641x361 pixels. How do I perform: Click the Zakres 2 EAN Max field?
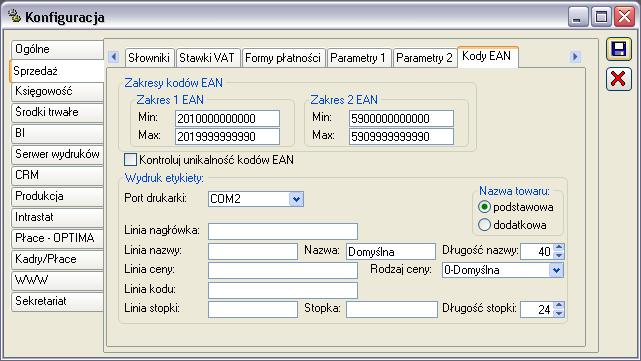click(401, 137)
